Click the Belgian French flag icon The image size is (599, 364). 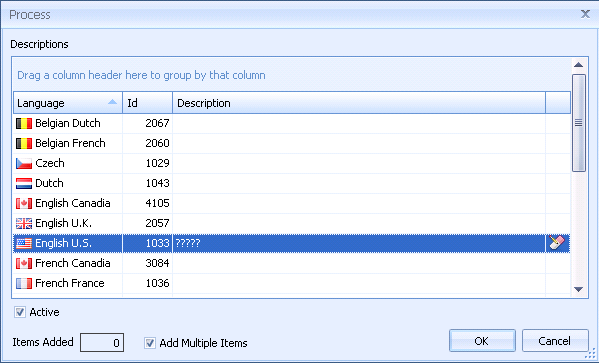click(x=24, y=143)
